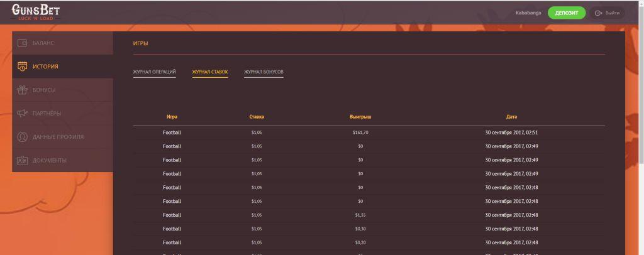This screenshot has height=255, width=644.
Task: Click the Дата column header
Action: pyautogui.click(x=511, y=117)
